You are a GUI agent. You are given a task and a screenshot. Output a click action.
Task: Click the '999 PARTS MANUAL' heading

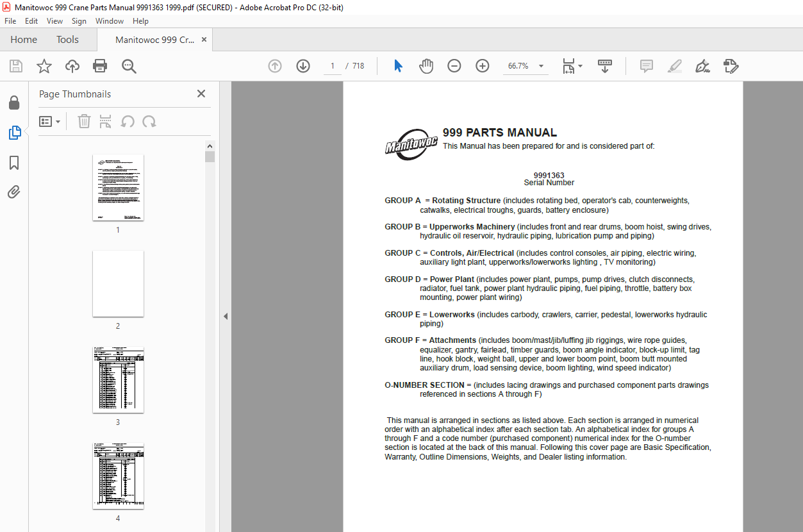(x=500, y=133)
